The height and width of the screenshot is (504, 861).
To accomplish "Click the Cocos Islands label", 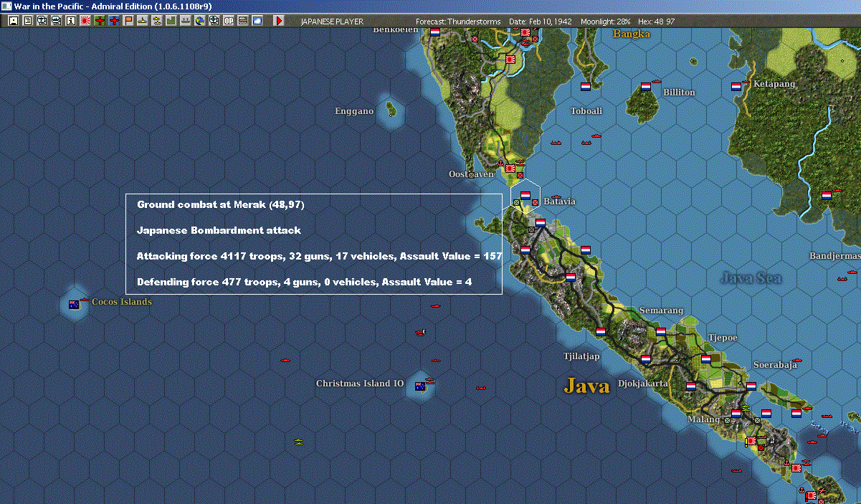I will tap(122, 302).
